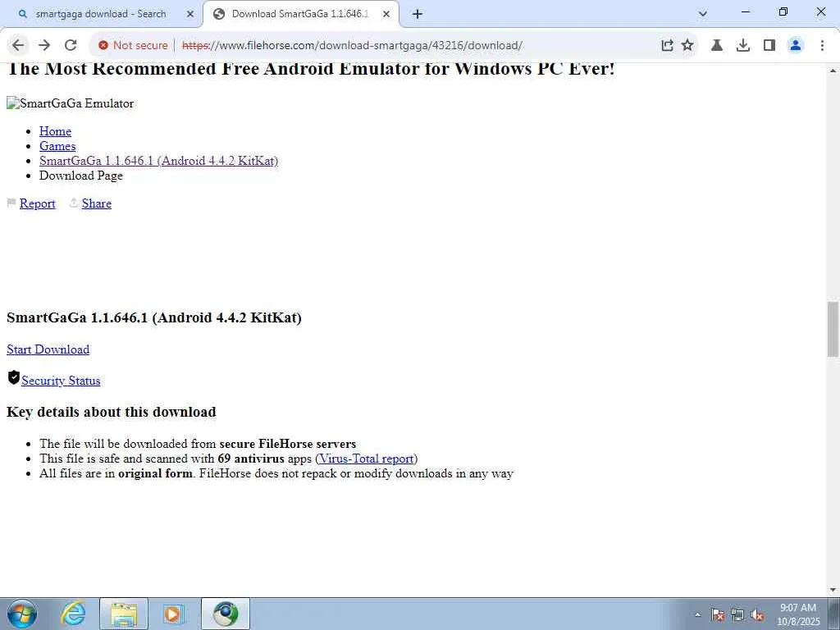The height and width of the screenshot is (630, 840).
Task: Open the network tray icon
Action: 737,615
